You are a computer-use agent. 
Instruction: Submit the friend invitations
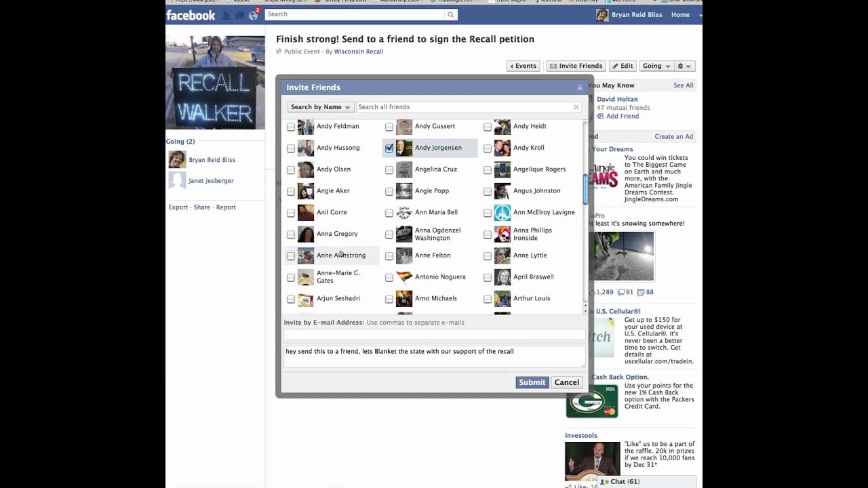coord(532,382)
